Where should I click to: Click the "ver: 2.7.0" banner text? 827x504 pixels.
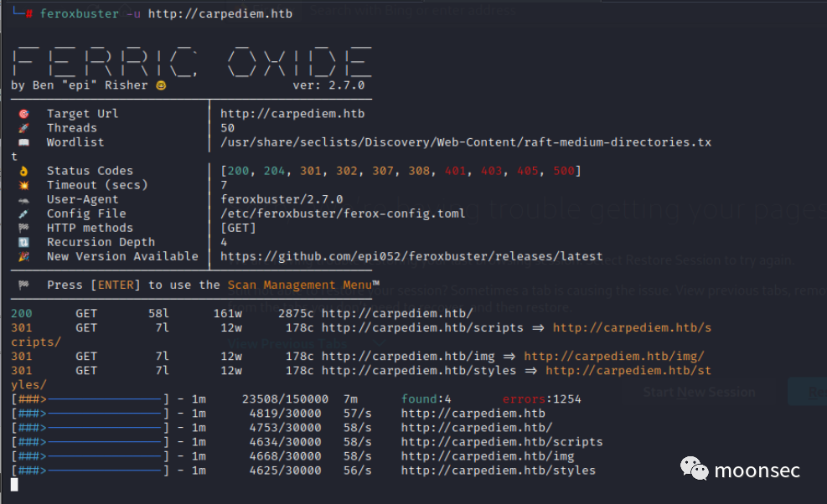328,85
